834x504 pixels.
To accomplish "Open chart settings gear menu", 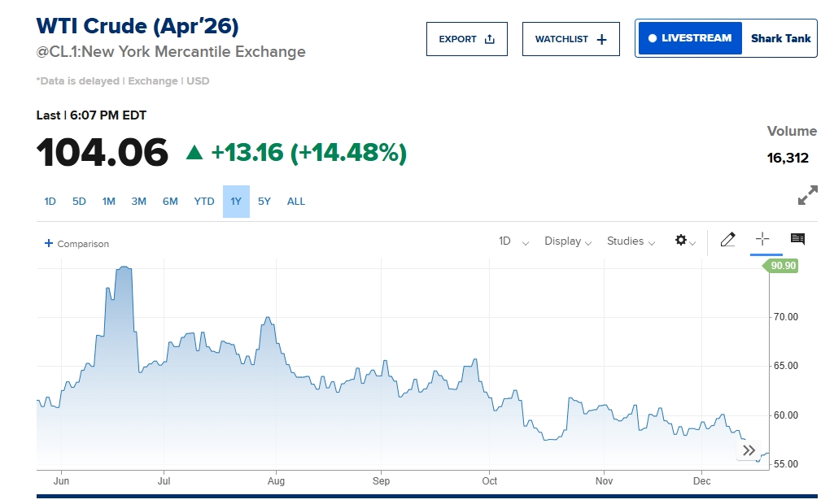I will [684, 241].
